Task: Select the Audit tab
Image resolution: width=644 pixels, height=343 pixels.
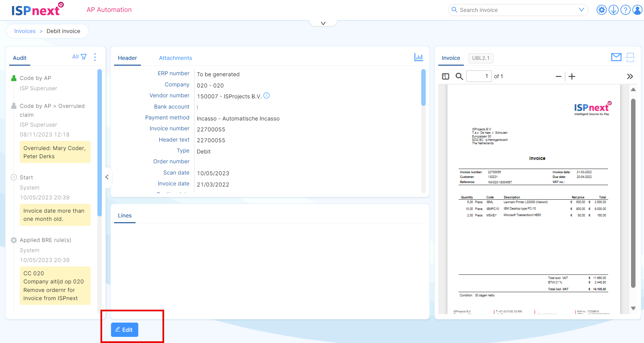Action: (x=20, y=58)
